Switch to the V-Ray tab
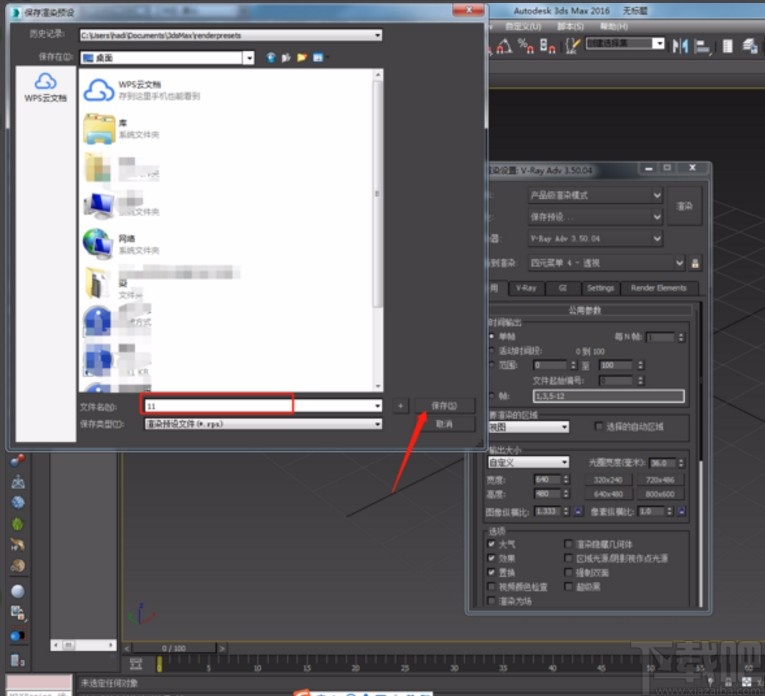Viewport: 765px width, 696px height. pos(525,288)
